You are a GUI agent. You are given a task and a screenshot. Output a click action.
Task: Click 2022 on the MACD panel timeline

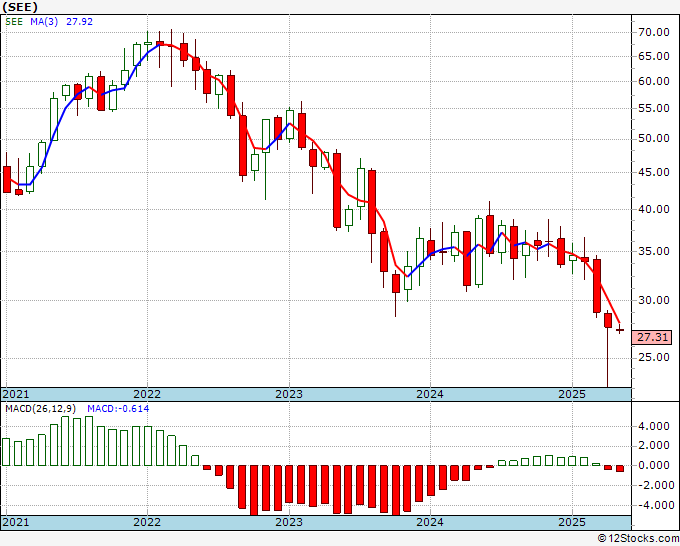(147, 522)
